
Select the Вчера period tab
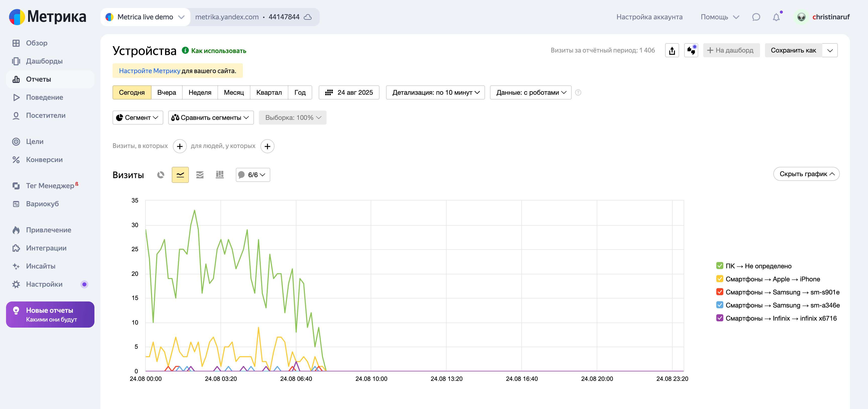(x=167, y=93)
